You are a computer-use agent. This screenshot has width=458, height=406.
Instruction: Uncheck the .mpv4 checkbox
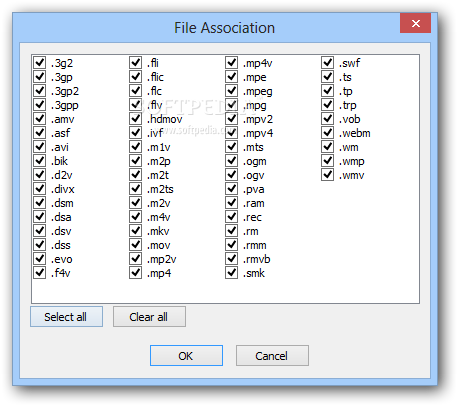[232, 133]
